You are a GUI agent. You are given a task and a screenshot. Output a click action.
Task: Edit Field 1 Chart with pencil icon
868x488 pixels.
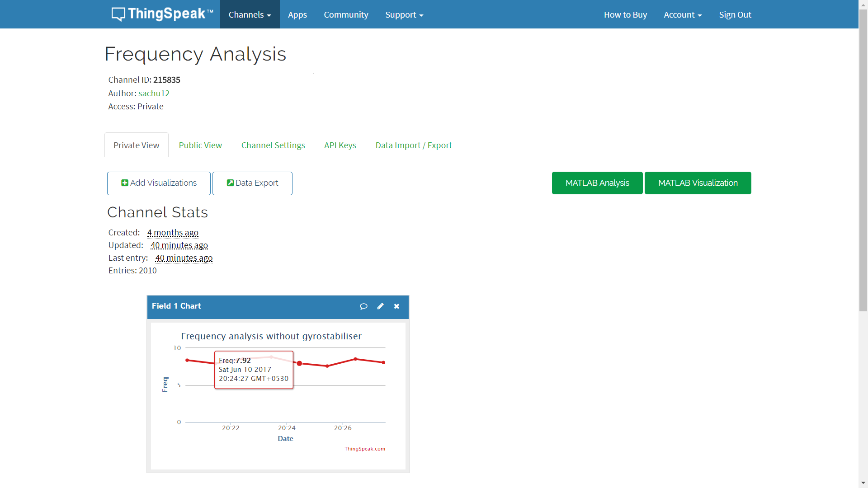tap(381, 306)
